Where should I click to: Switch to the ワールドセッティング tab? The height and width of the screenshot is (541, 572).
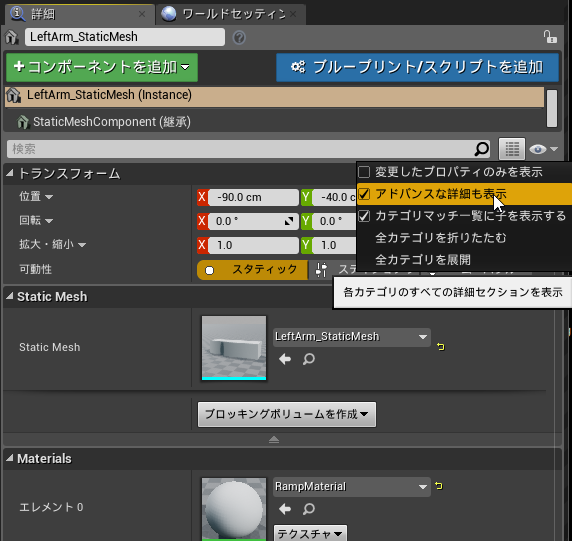(x=231, y=14)
